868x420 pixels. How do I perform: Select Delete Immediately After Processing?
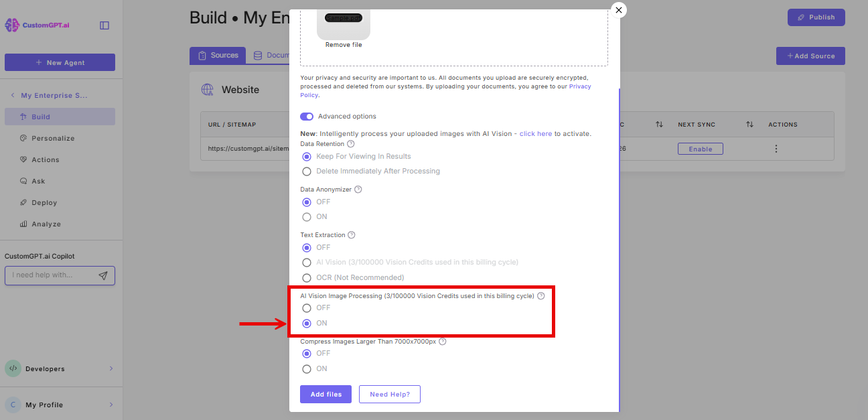tap(307, 171)
